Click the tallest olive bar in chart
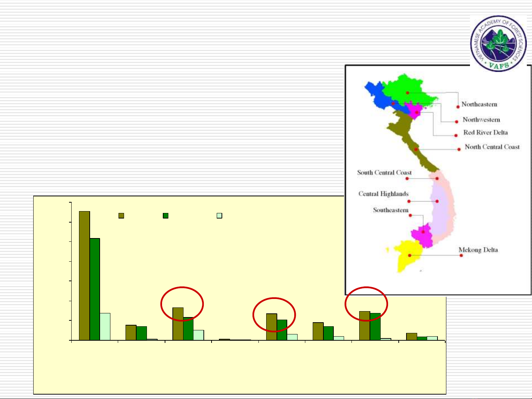 (x=85, y=276)
